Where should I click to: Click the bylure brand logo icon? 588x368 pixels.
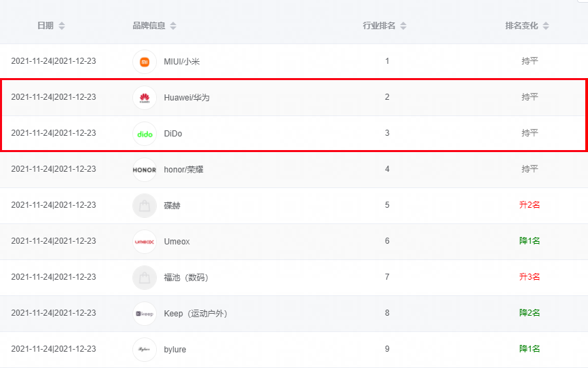pos(145,350)
